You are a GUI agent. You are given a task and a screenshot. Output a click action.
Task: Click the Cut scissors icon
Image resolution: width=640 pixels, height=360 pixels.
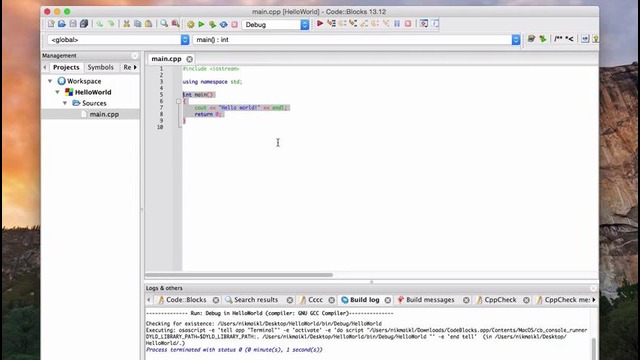pyautogui.click(x=127, y=24)
